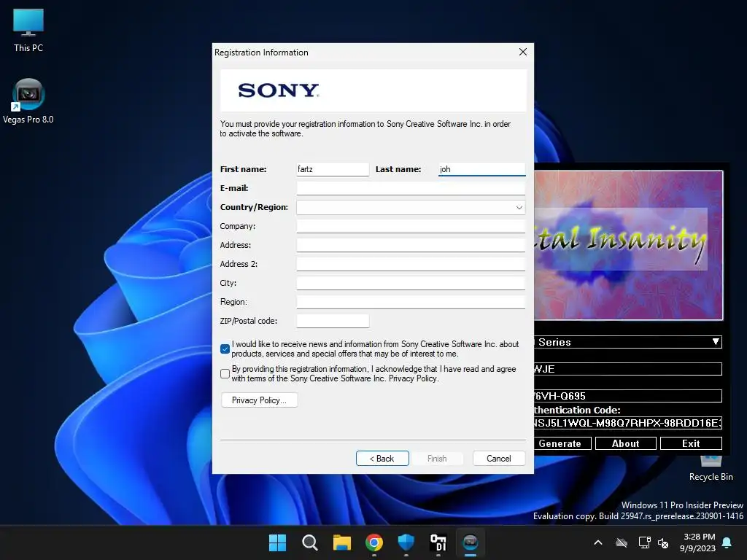Show hidden system tray icons
Image resolution: width=747 pixels, height=560 pixels.
598,542
